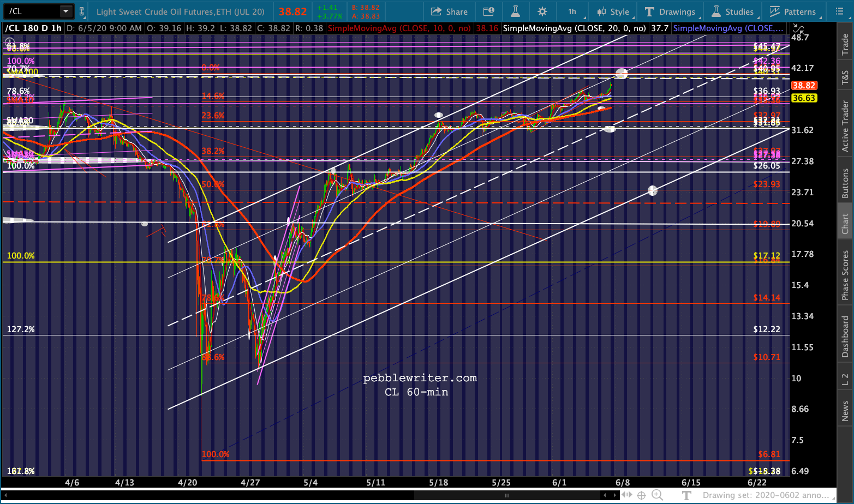Open the L 2 sidebar tab
The image size is (854, 504).
[845, 380]
